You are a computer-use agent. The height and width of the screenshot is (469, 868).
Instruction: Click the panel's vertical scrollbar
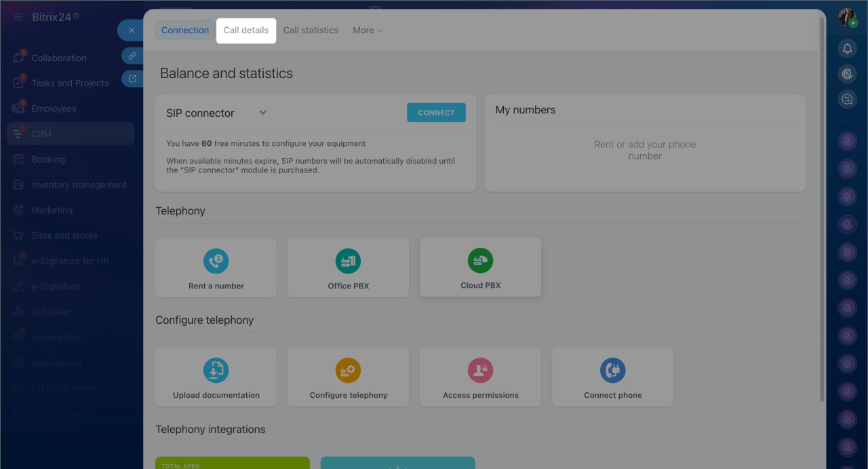coord(823,204)
